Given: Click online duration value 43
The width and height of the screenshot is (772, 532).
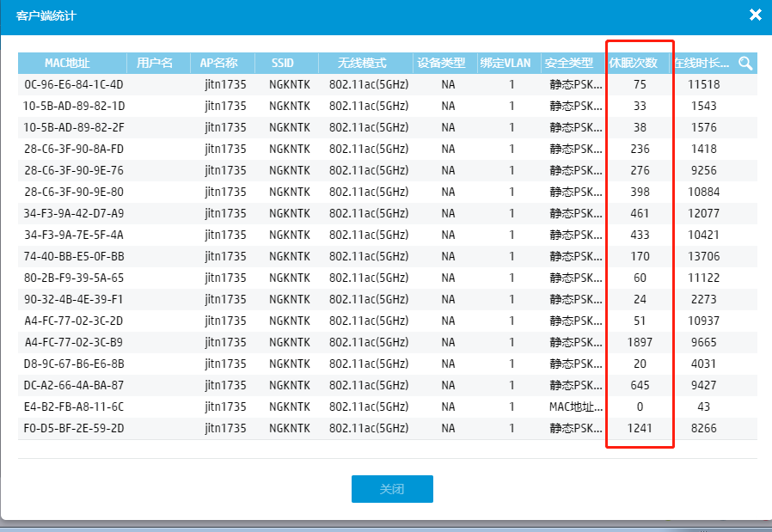Looking at the screenshot, I should tap(703, 407).
